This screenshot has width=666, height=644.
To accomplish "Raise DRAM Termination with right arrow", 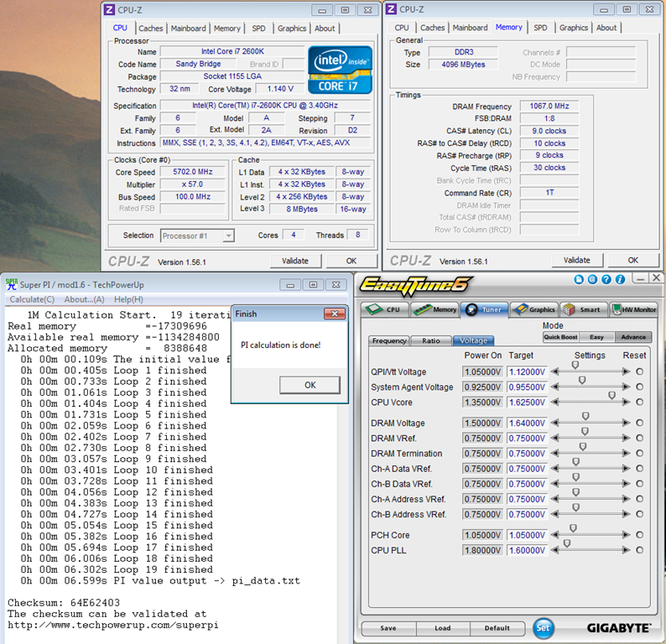I will tap(626, 454).
